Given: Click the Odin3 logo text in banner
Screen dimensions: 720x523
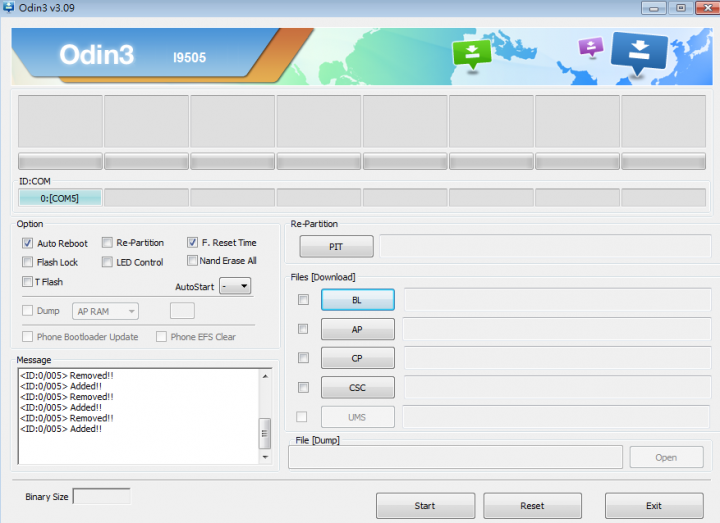Looking at the screenshot, I should click(97, 55).
